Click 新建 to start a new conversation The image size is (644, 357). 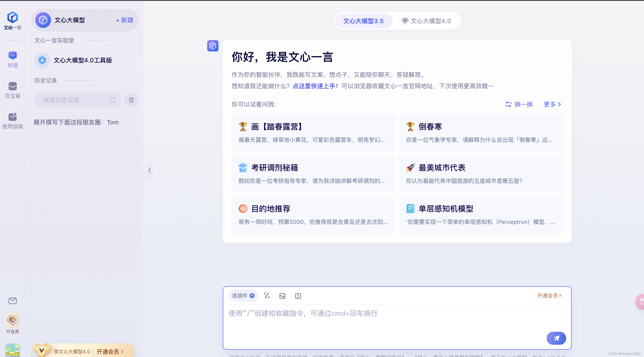coord(124,20)
